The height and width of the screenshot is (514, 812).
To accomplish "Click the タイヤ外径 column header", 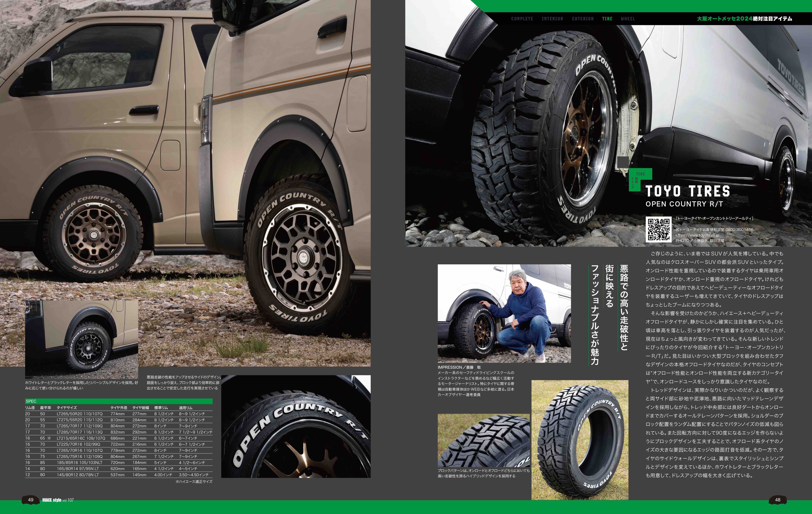I will [119, 408].
